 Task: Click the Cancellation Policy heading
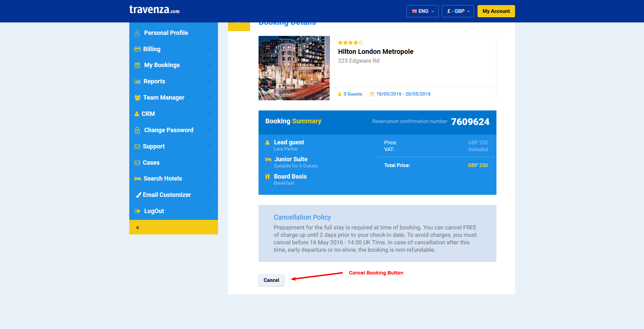(x=302, y=217)
